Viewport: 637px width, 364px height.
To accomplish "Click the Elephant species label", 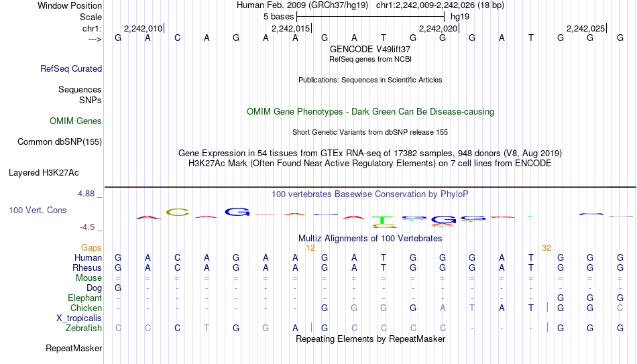I will click(85, 298).
